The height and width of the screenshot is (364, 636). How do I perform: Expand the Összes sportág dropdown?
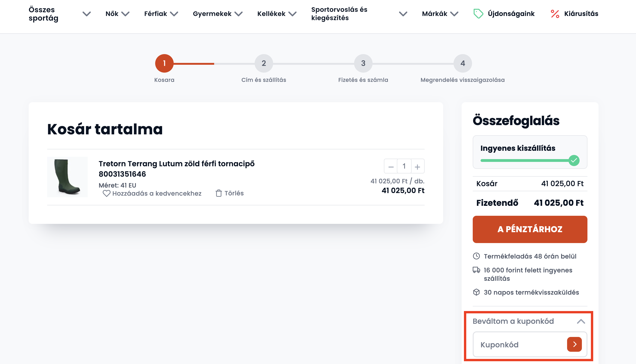(86, 14)
